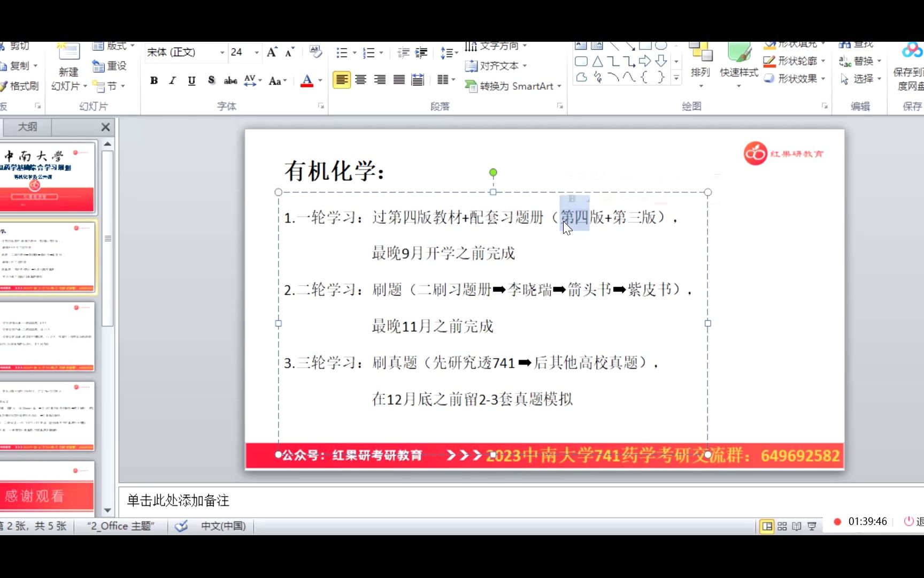Switch to Normal view in status bar
This screenshot has width=924, height=578.
(x=767, y=526)
